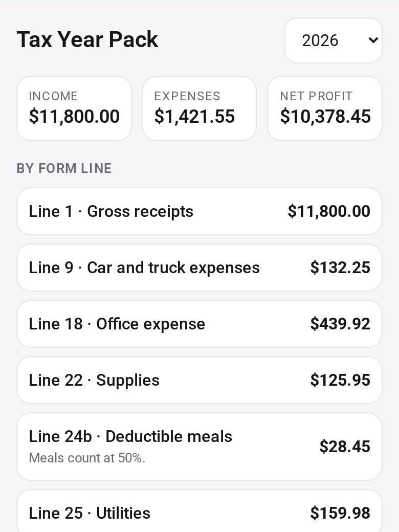Open Line 18 Office expense row
Screen dimensions: 399x532
click(199, 324)
